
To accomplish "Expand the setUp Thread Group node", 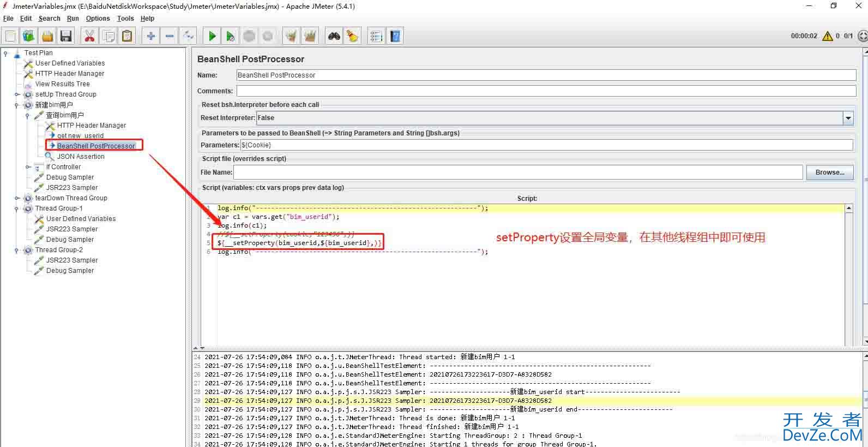I will pos(17,94).
